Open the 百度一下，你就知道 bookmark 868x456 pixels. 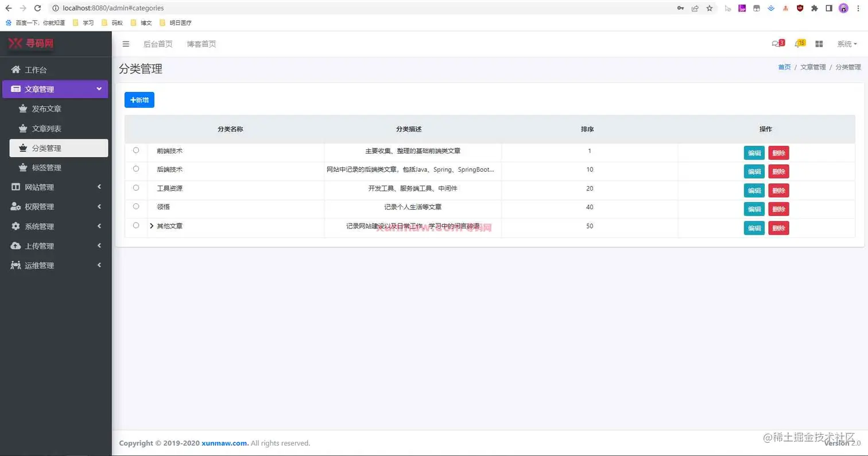click(x=35, y=23)
